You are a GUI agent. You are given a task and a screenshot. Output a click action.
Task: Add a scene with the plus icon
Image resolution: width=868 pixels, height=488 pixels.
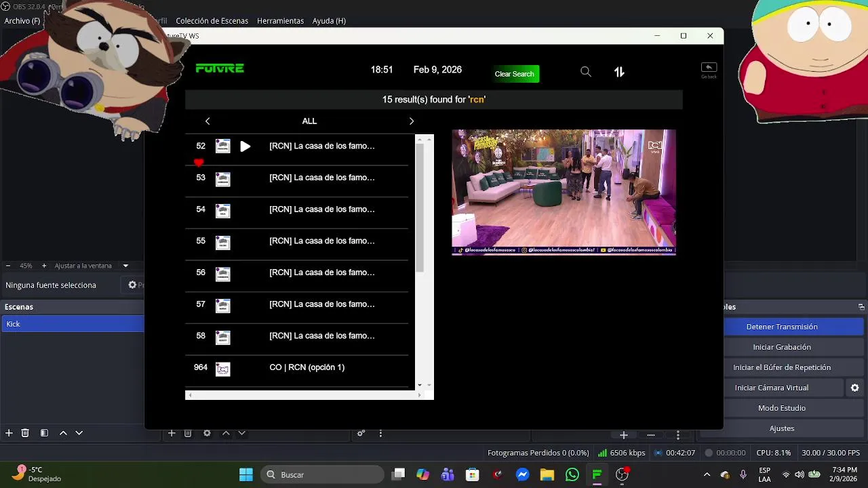click(9, 433)
